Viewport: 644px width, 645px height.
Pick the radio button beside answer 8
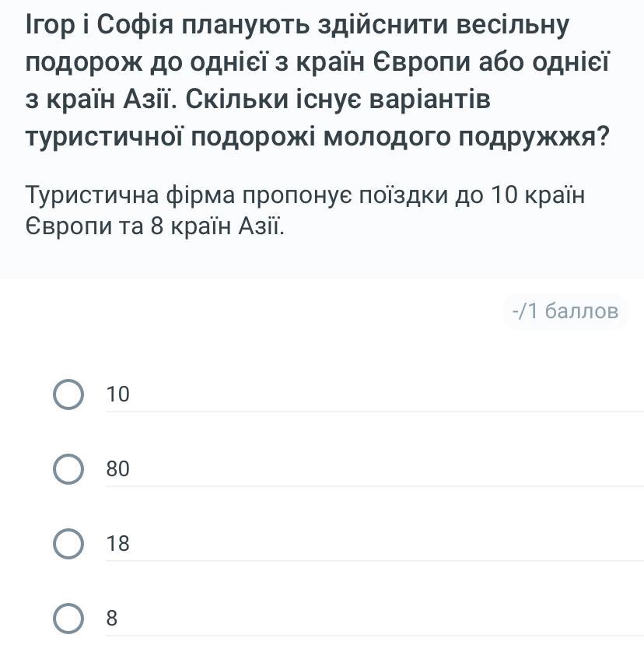[x=68, y=619]
